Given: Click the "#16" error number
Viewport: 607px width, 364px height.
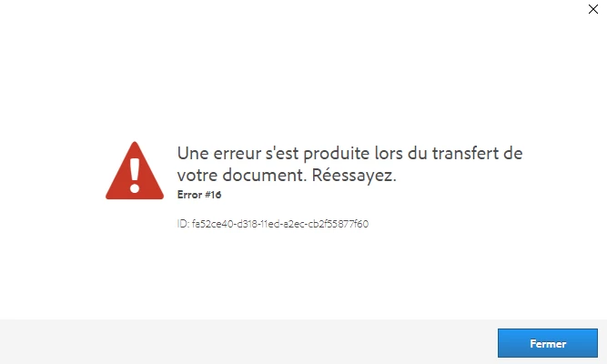Looking at the screenshot, I should coord(213,195).
